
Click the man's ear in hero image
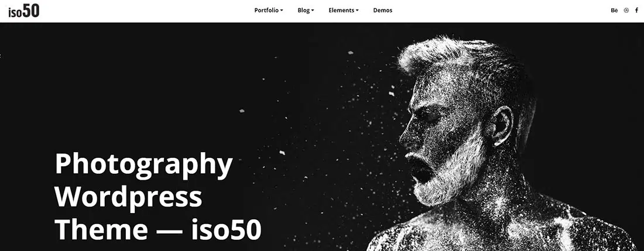(x=501, y=126)
